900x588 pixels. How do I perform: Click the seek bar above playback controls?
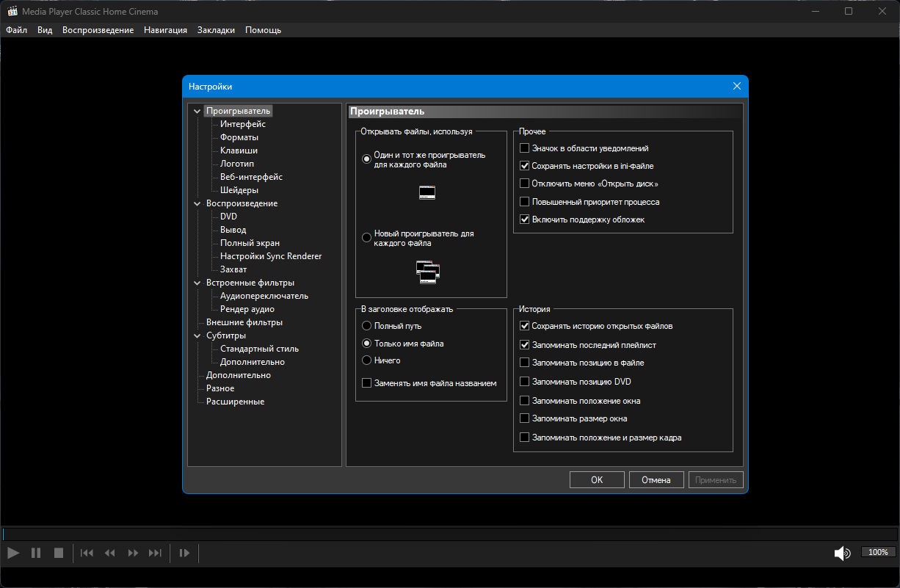tap(450, 534)
